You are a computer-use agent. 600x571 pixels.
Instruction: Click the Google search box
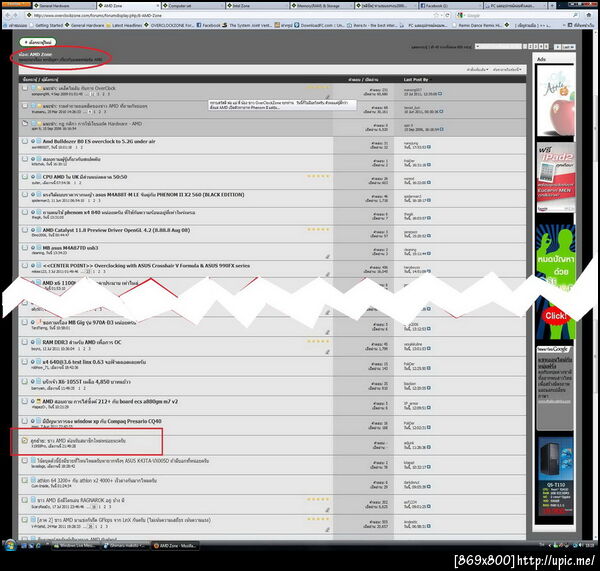pos(518,15)
